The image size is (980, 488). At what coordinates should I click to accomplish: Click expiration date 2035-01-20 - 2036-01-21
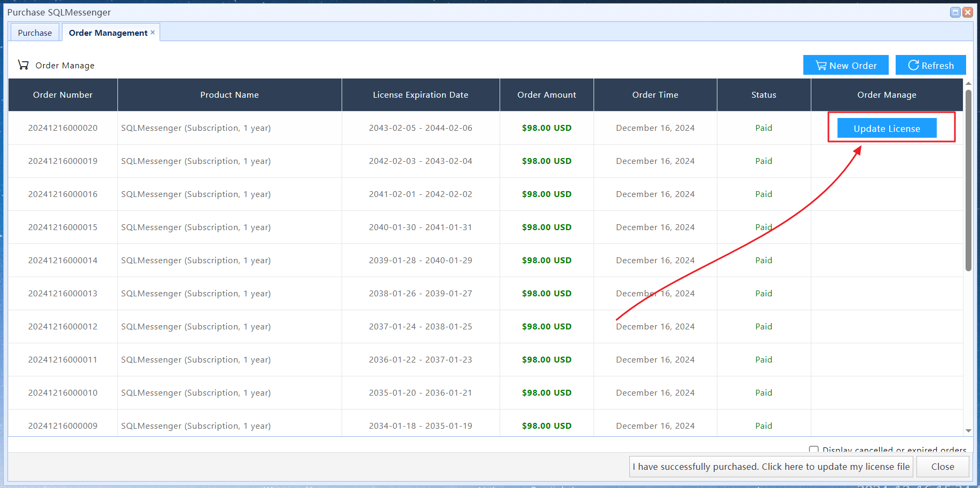click(x=421, y=392)
